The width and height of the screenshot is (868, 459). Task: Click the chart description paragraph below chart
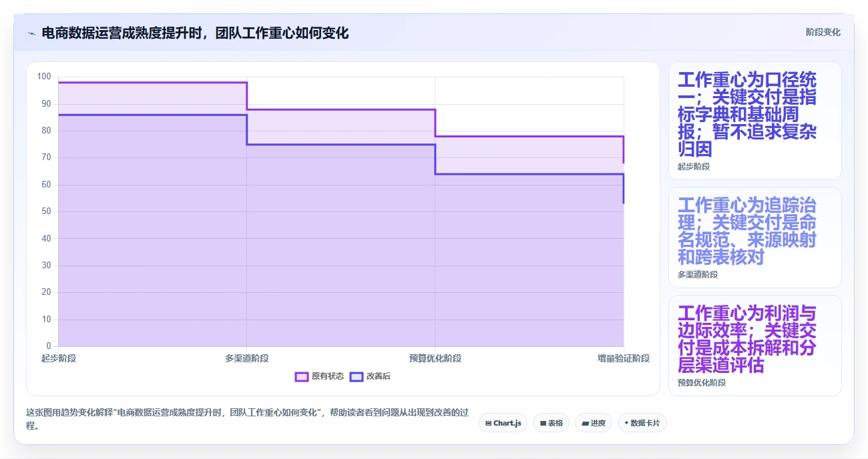247,419
